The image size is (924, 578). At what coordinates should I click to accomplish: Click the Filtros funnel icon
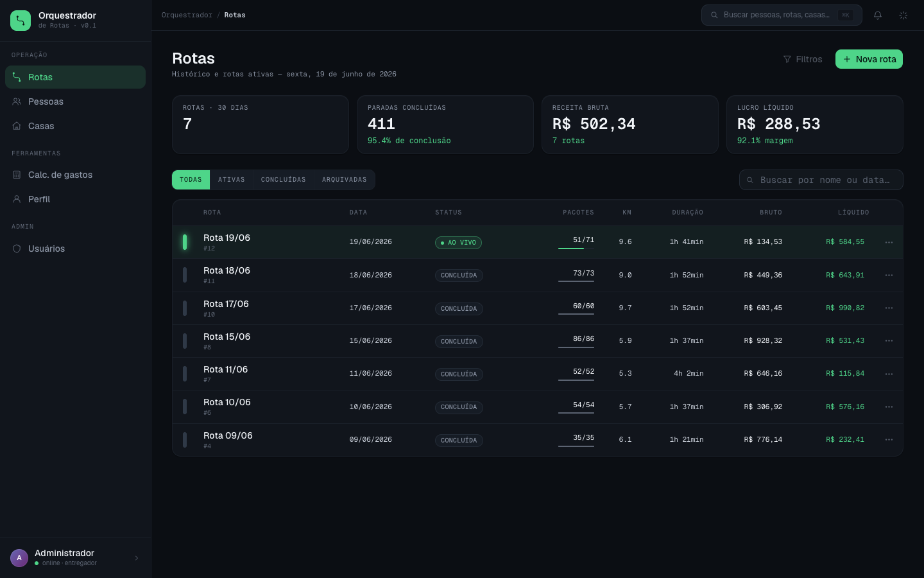pyautogui.click(x=787, y=59)
